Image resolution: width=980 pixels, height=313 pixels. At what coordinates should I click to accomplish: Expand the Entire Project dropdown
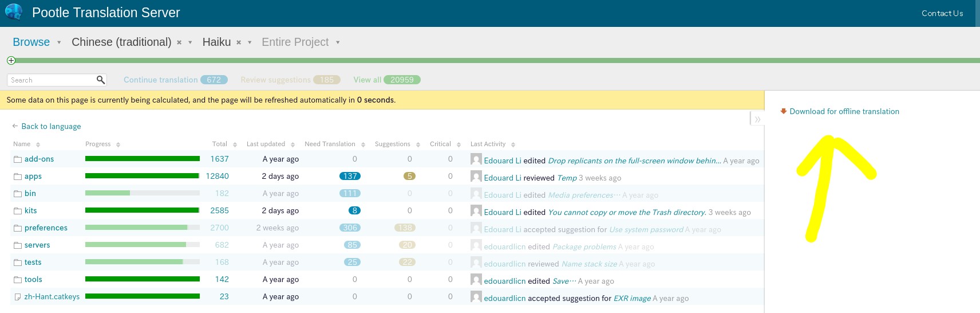pyautogui.click(x=338, y=42)
